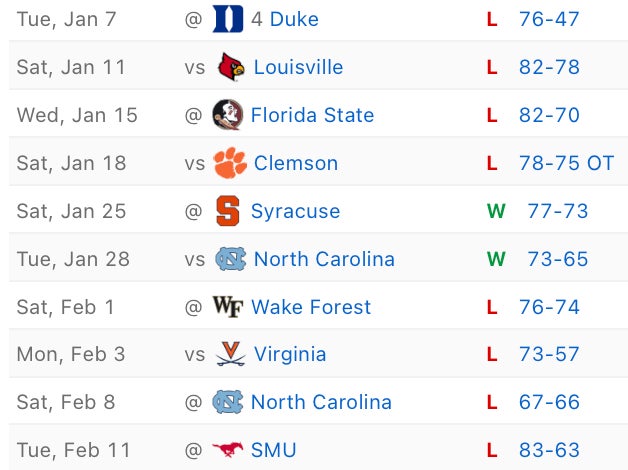Image resolution: width=628 pixels, height=470 pixels.
Task: Click the Wake Forest WF logo
Action: coord(228,307)
